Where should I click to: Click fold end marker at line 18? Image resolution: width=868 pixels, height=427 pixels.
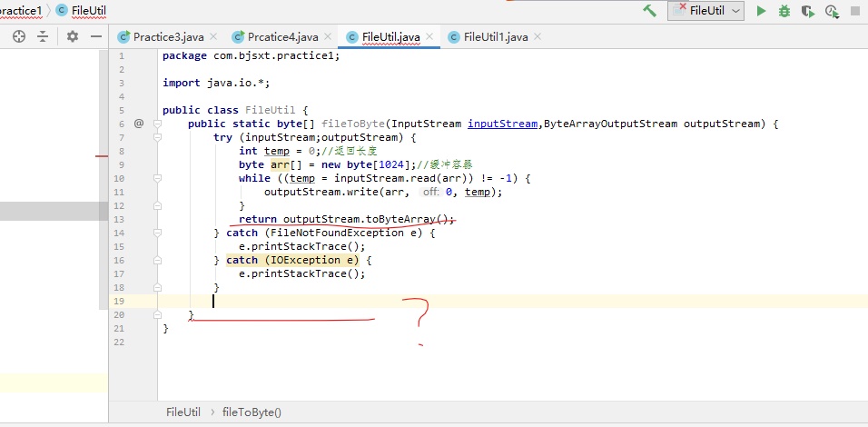(157, 287)
